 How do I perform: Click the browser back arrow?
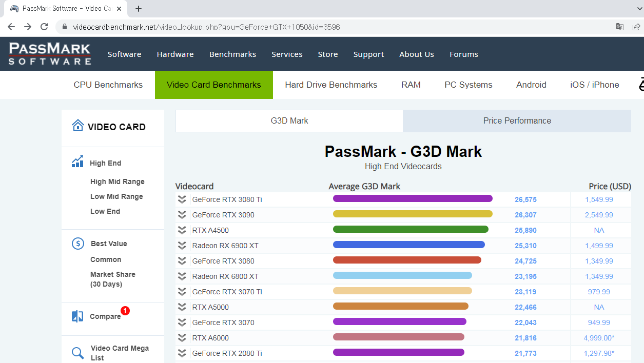(x=11, y=27)
